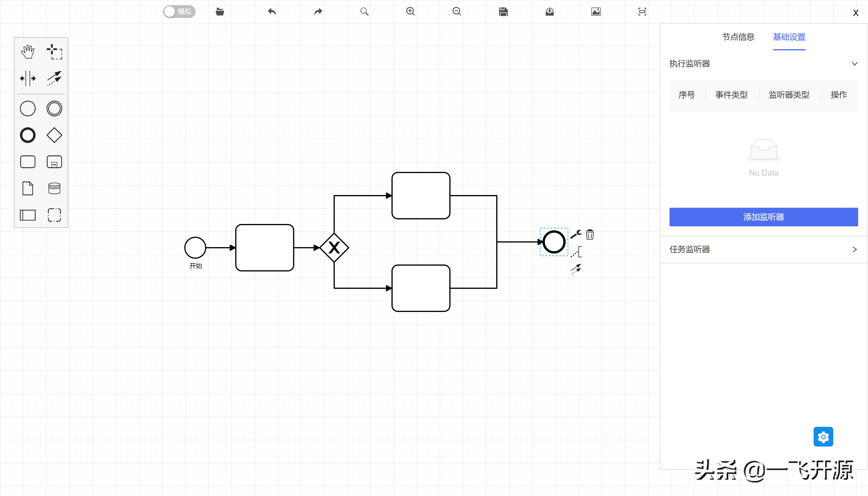Open a file with the folder icon
This screenshot has height=496, width=868.
point(220,12)
